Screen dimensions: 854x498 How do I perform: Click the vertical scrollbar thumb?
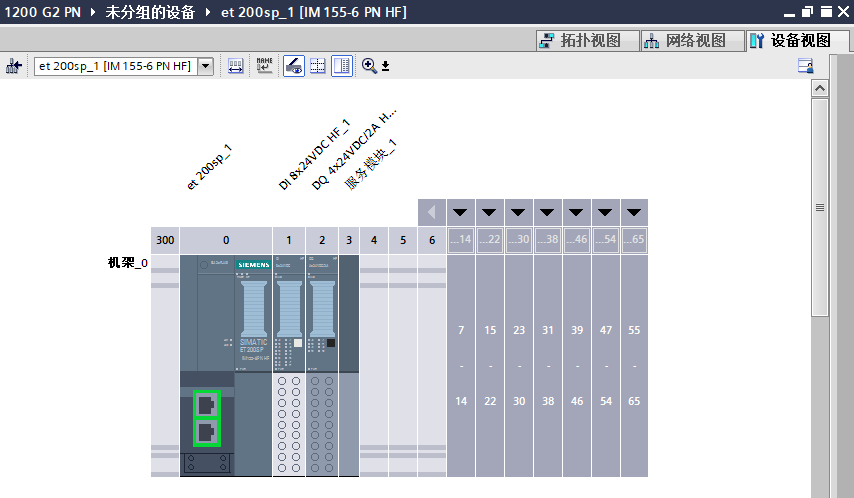click(819, 207)
